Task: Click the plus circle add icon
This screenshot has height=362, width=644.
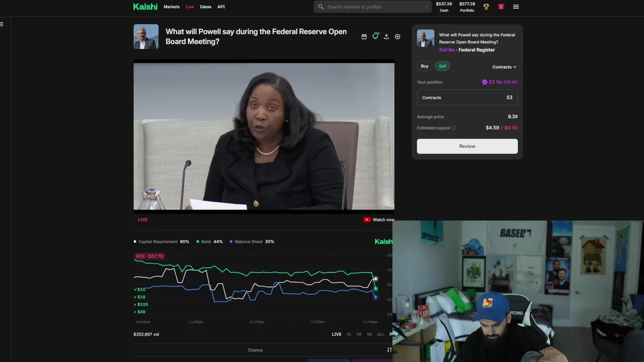Action: click(x=397, y=37)
